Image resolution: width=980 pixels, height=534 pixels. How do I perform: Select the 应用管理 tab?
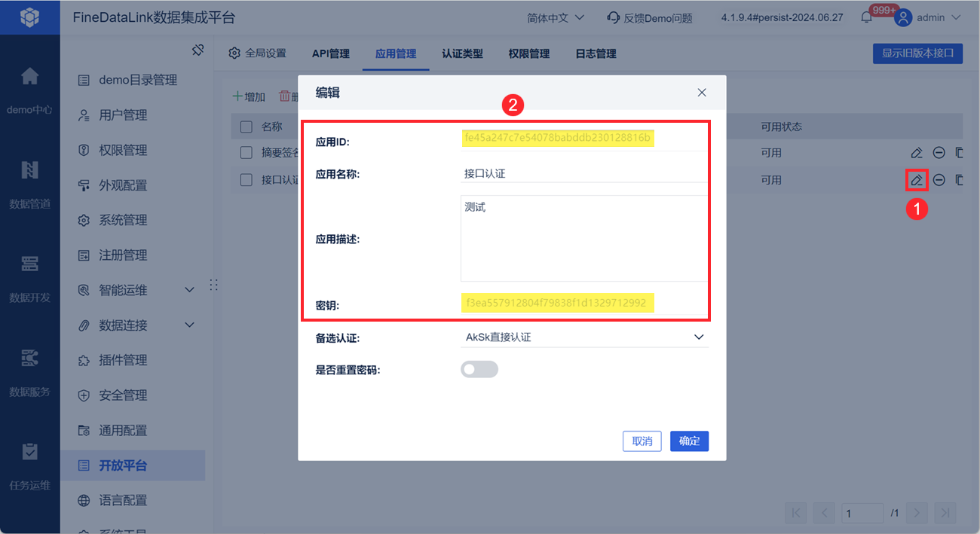click(396, 53)
